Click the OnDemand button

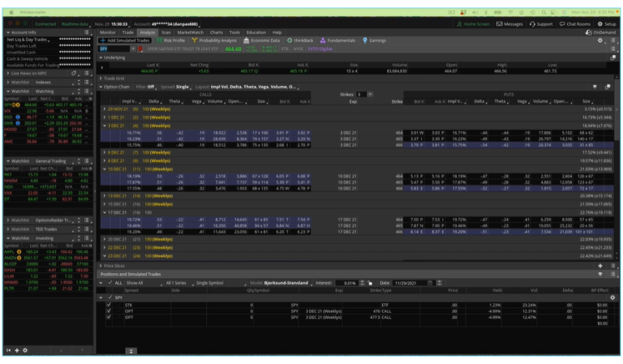pyautogui.click(x=599, y=32)
